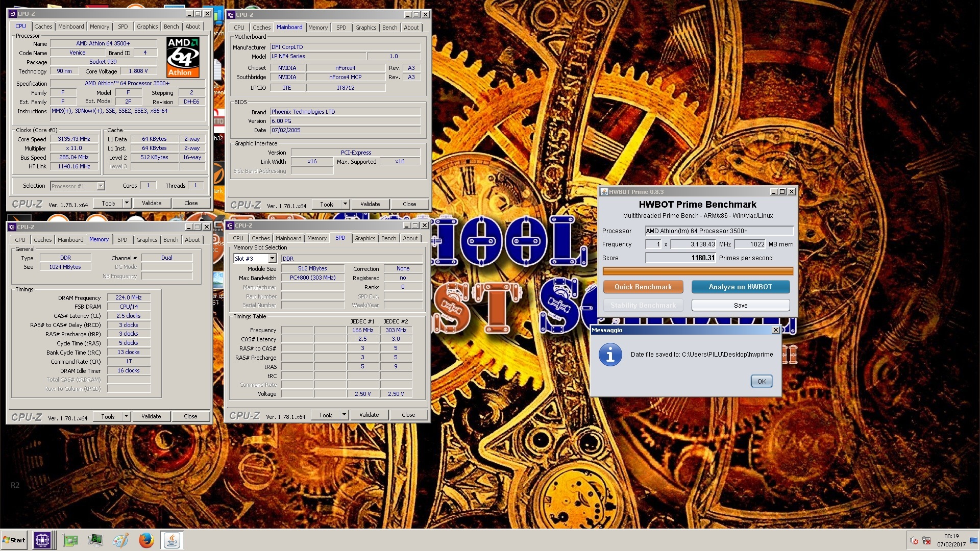The height and width of the screenshot is (551, 980).
Task: Select Core Voltage value 1.808 V
Action: (x=138, y=71)
